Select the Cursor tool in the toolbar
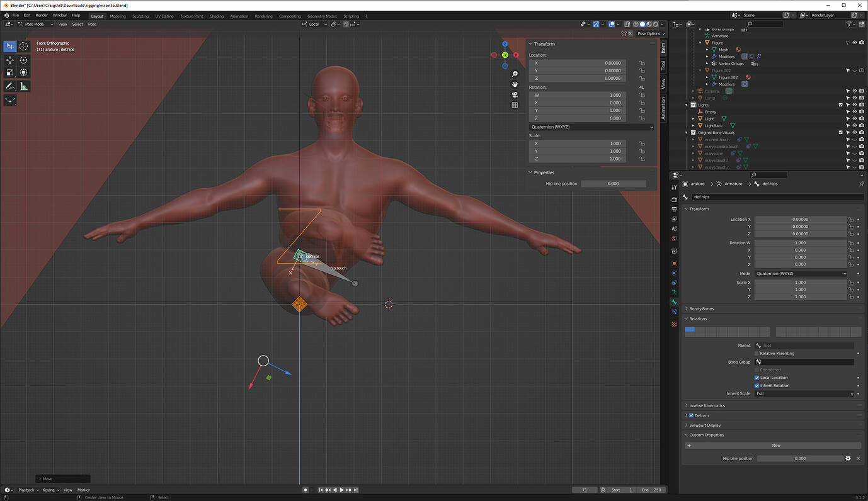868x501 pixels. tap(24, 47)
